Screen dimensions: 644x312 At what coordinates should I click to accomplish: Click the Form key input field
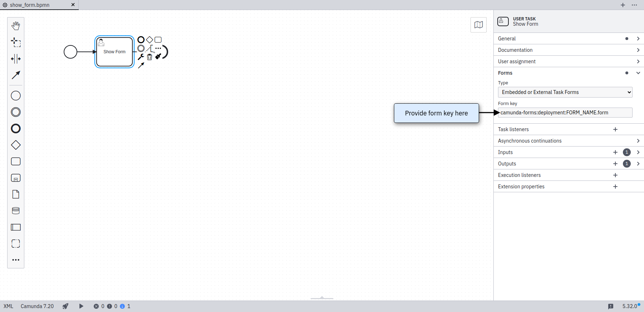point(565,113)
